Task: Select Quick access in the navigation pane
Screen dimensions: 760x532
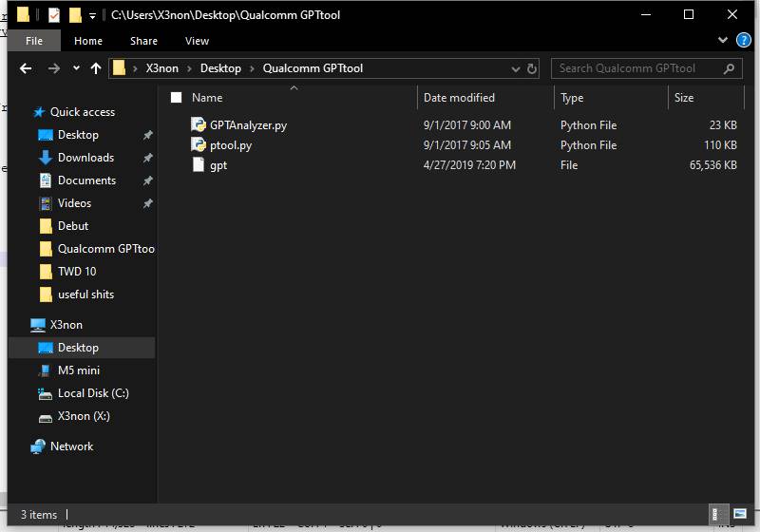Action: 83,112
